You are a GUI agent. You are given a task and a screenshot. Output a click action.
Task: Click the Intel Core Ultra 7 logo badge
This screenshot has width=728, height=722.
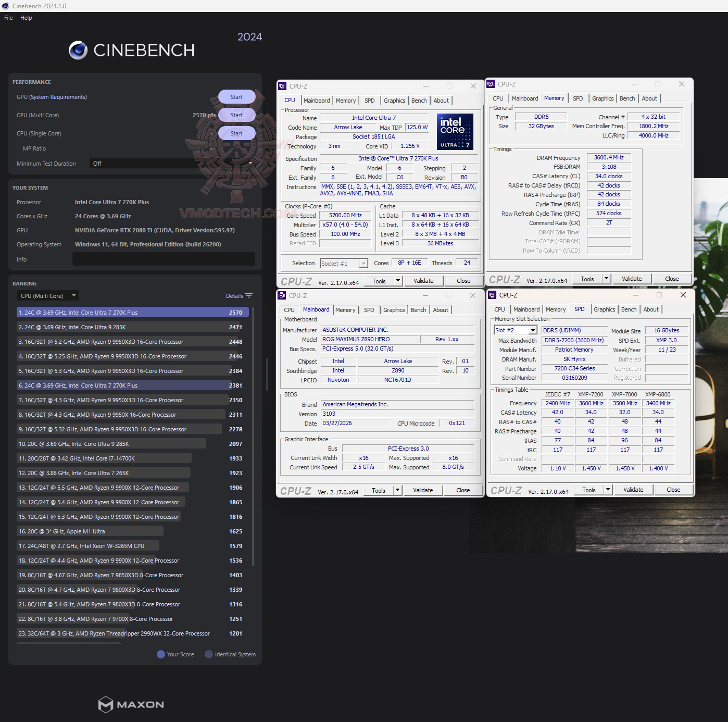tap(455, 132)
